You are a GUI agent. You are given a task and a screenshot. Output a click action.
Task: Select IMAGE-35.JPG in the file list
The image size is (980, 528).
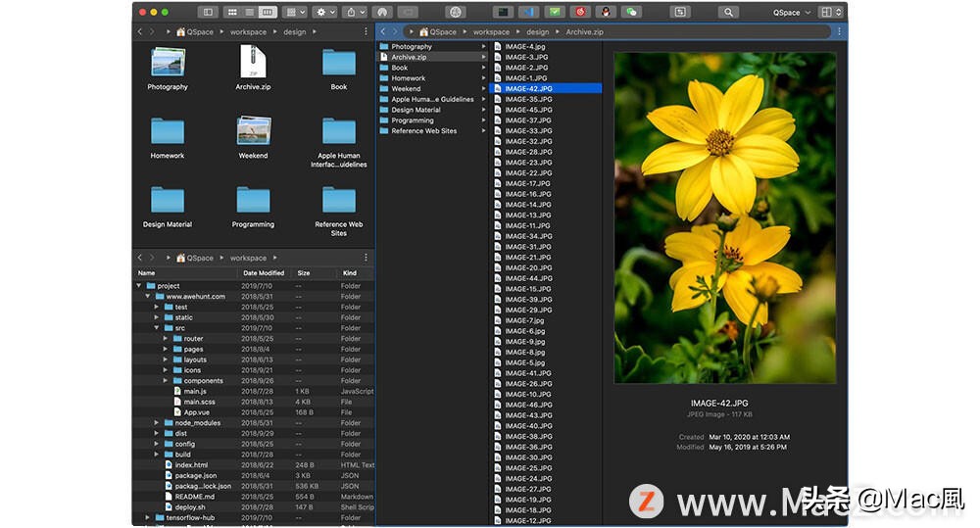coord(528,99)
